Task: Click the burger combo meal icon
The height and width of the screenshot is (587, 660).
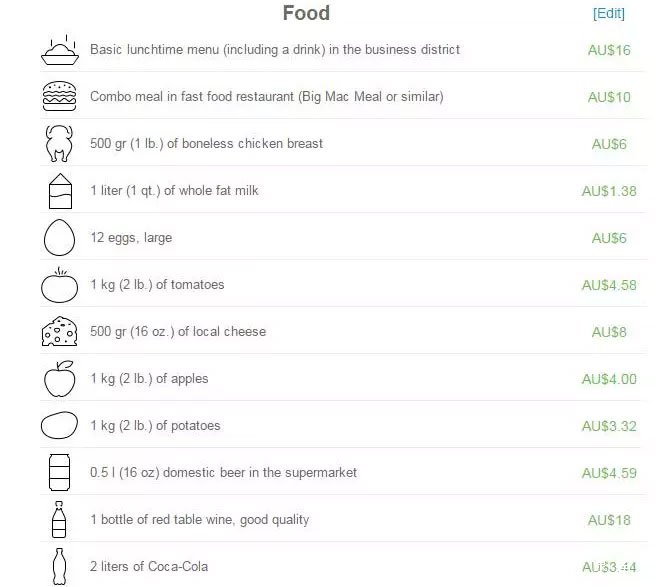Action: point(60,96)
